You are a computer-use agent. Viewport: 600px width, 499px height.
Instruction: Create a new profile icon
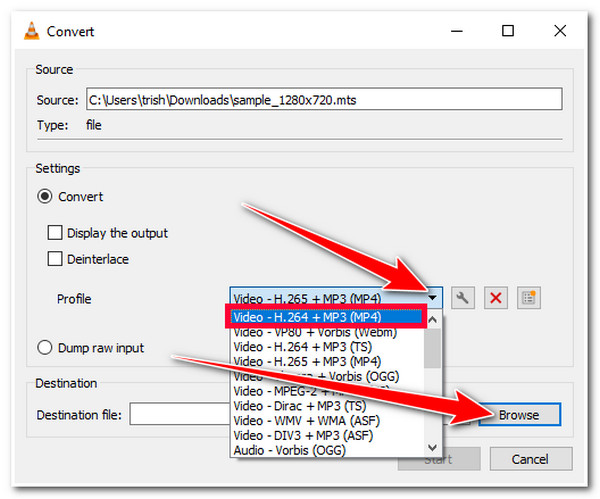(x=528, y=298)
